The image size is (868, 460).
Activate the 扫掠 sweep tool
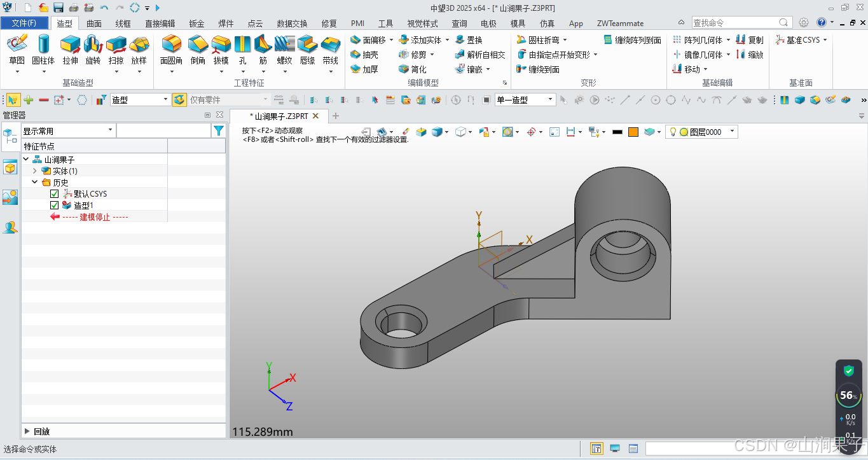[x=116, y=50]
